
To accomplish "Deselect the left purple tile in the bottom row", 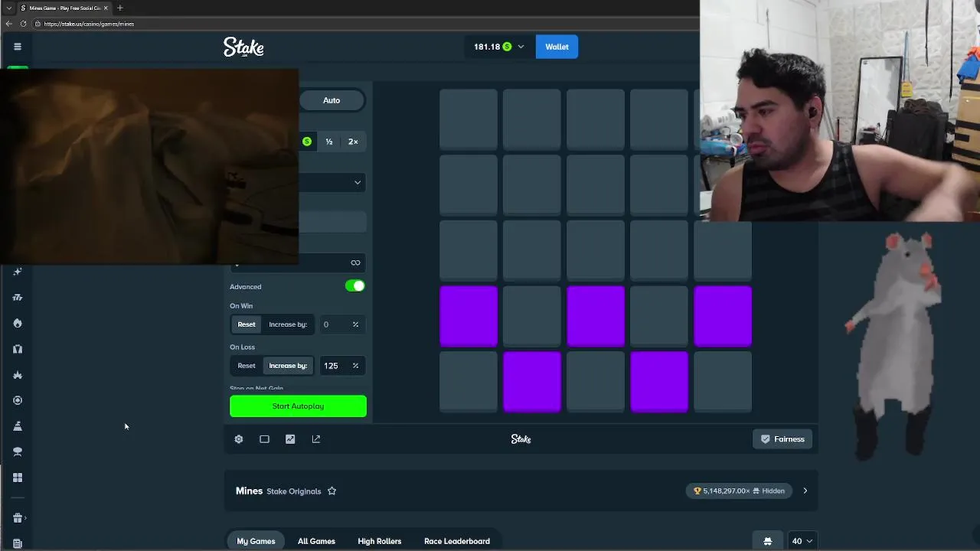I will click(x=532, y=382).
